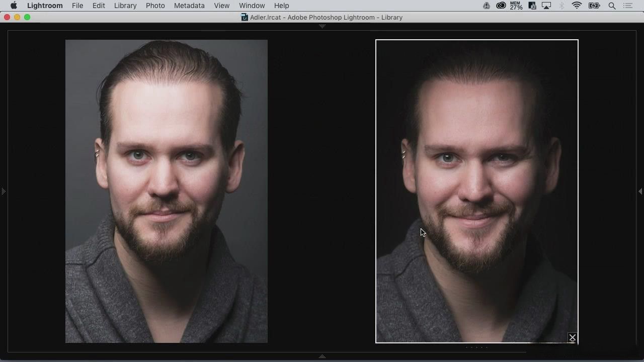Screen dimensions: 644x362
Task: Open the Library menu
Action: [125, 6]
